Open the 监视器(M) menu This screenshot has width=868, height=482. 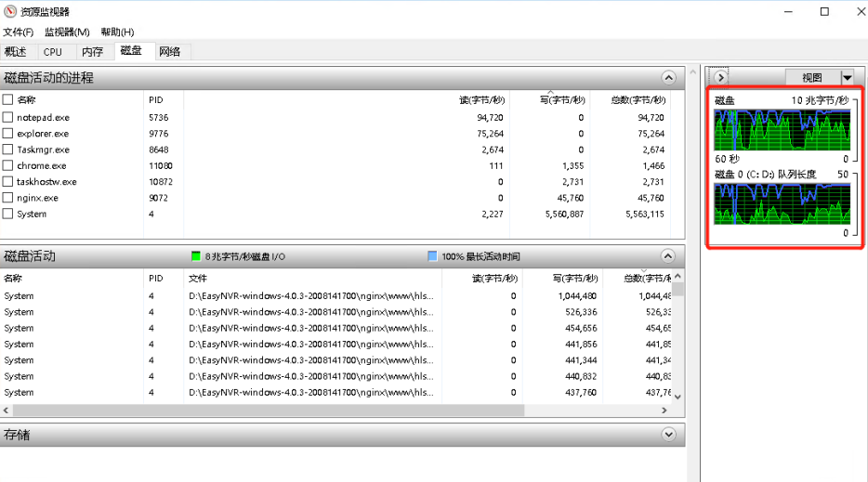(67, 33)
